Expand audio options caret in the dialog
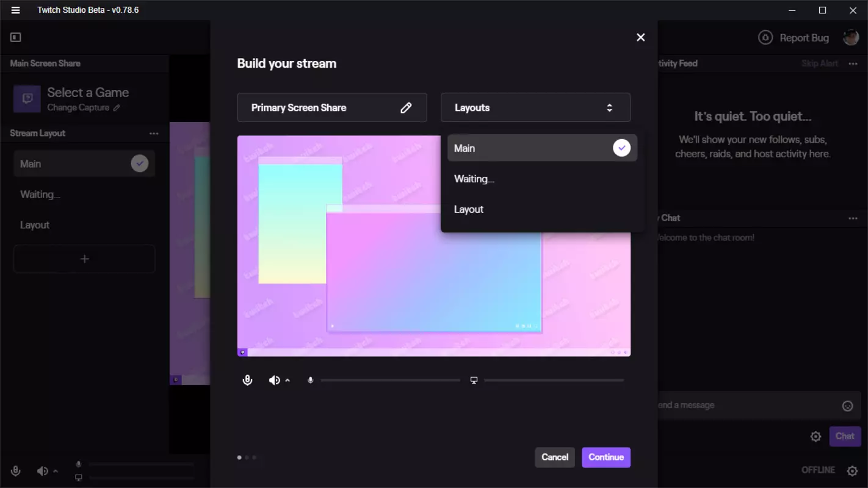Viewport: 868px width, 488px height. coord(288,381)
